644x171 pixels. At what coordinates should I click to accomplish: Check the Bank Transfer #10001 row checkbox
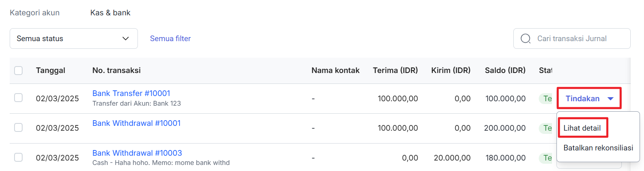coord(19,98)
